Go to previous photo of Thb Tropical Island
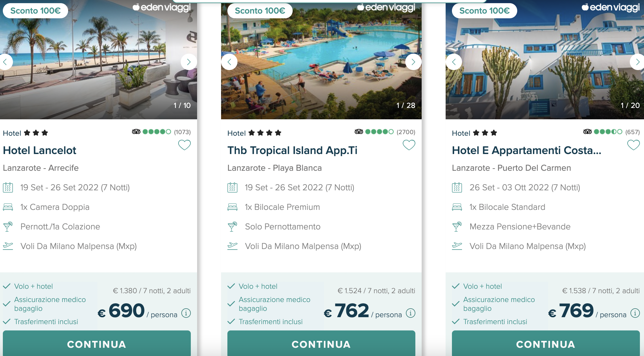 229,62
